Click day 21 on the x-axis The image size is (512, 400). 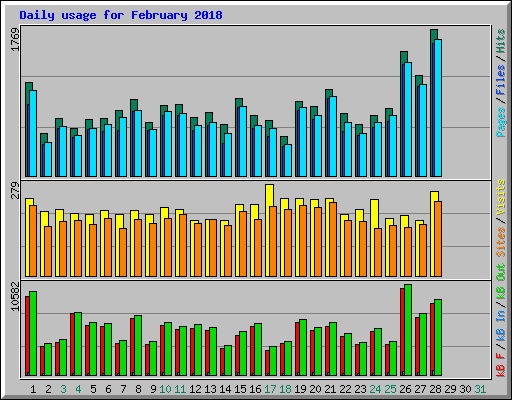tap(330, 389)
